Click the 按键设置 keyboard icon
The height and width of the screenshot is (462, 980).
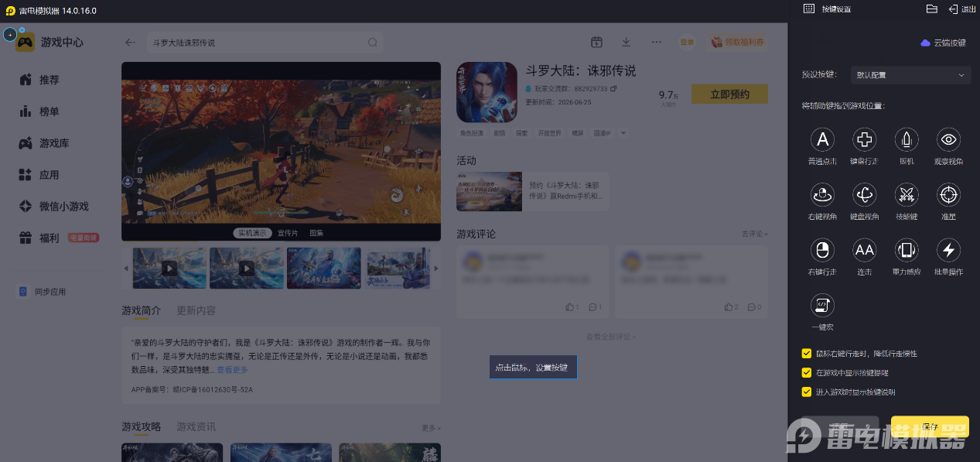[809, 9]
